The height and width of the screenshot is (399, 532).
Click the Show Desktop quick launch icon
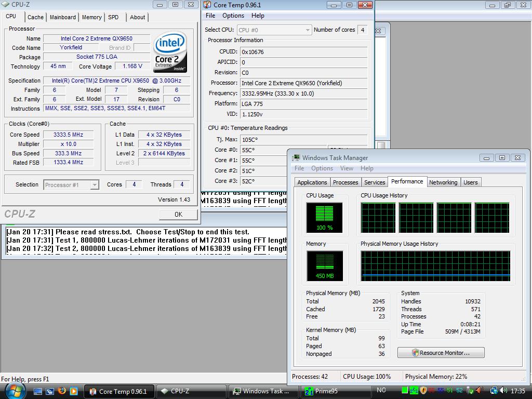click(x=38, y=391)
